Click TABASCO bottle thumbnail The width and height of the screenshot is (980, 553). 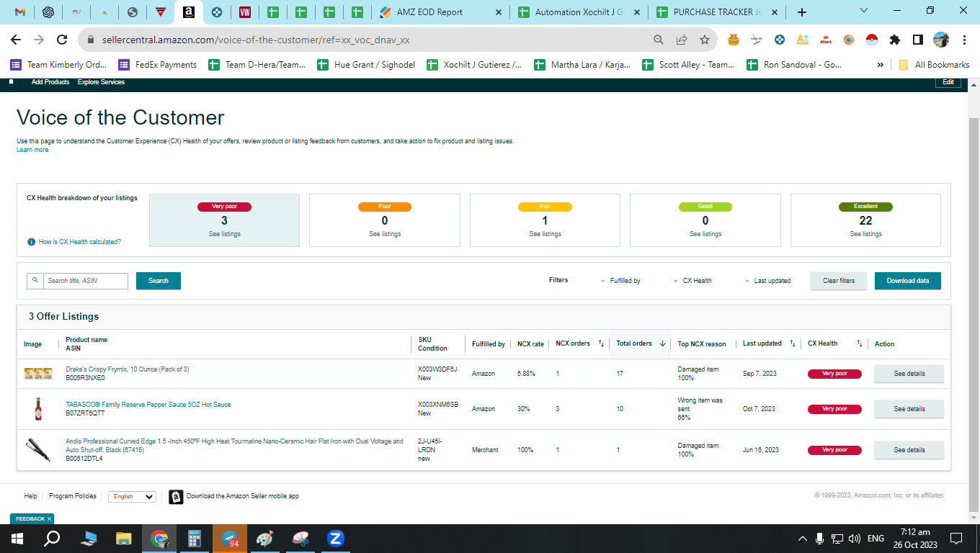[38, 409]
